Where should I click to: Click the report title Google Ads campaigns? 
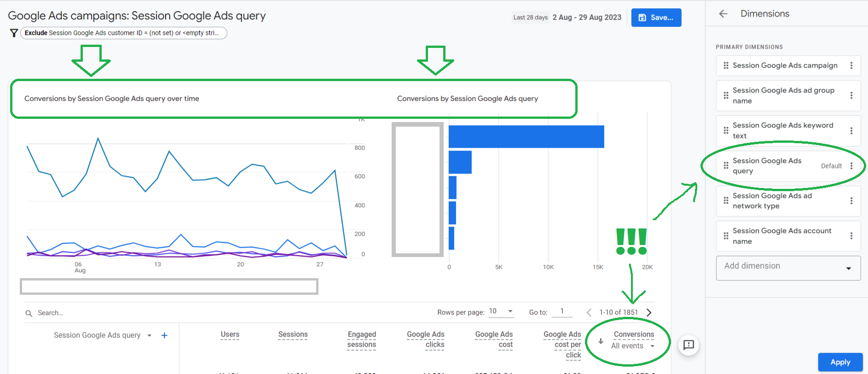(x=137, y=16)
